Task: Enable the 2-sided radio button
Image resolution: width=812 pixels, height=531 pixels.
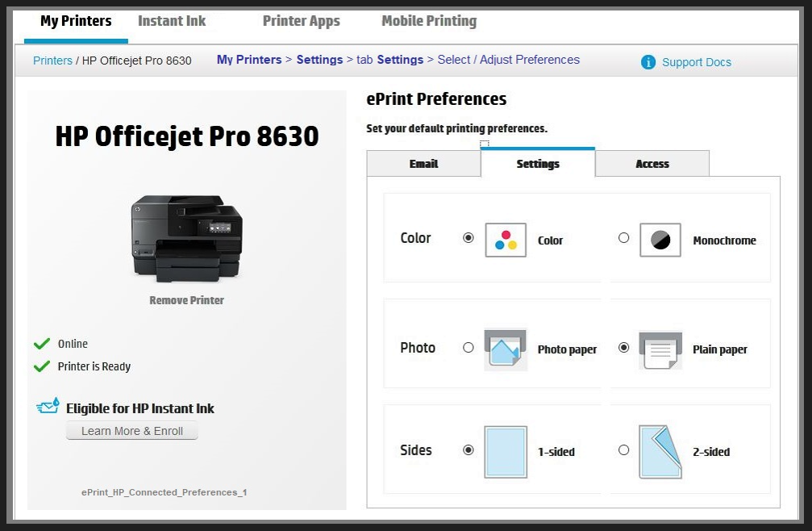Action: (623, 450)
